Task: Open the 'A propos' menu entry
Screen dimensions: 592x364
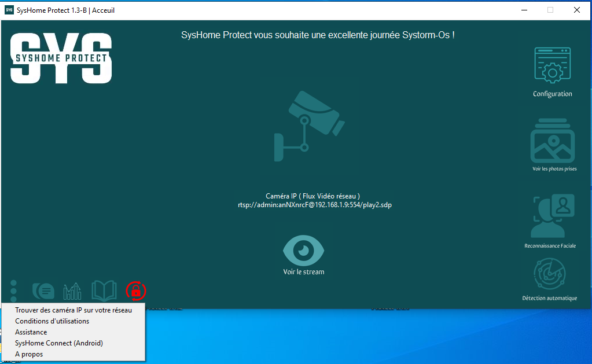Action: [73, 354]
